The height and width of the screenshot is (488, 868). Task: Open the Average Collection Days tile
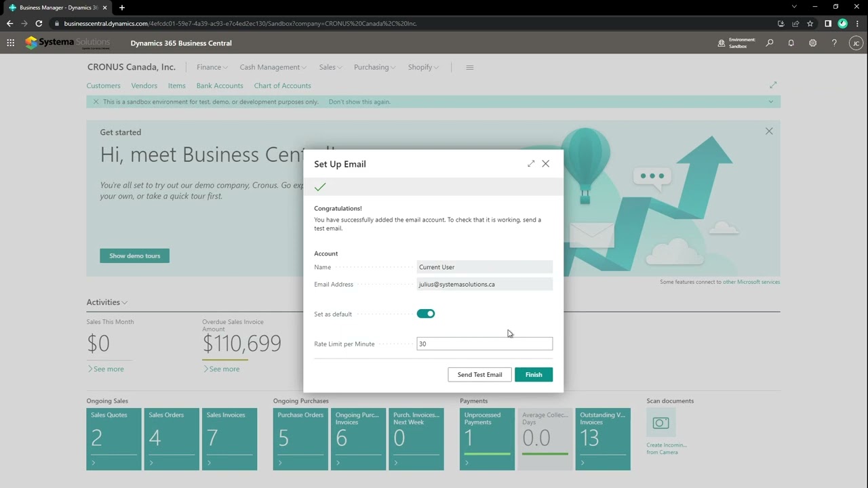[545, 439]
